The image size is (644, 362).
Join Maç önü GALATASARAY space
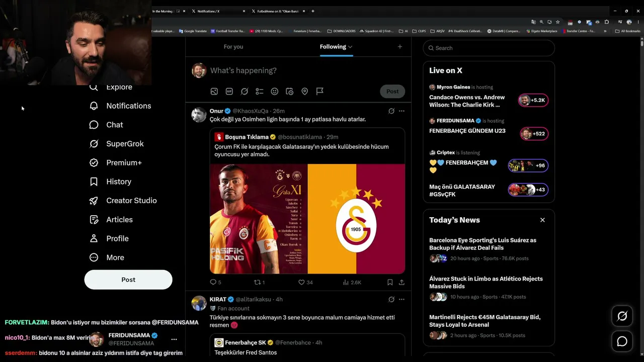point(489,190)
